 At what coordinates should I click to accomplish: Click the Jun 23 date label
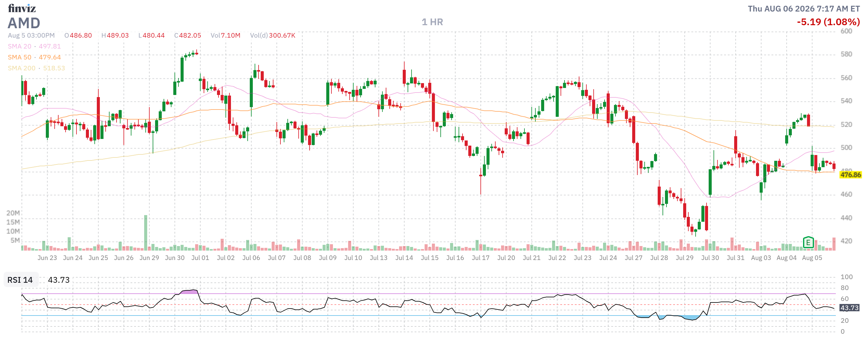tap(47, 258)
